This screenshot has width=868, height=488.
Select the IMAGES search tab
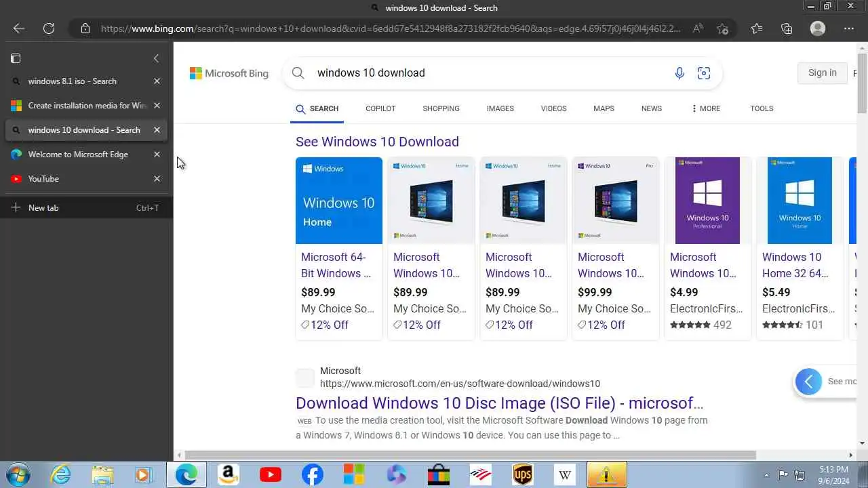(500, 108)
